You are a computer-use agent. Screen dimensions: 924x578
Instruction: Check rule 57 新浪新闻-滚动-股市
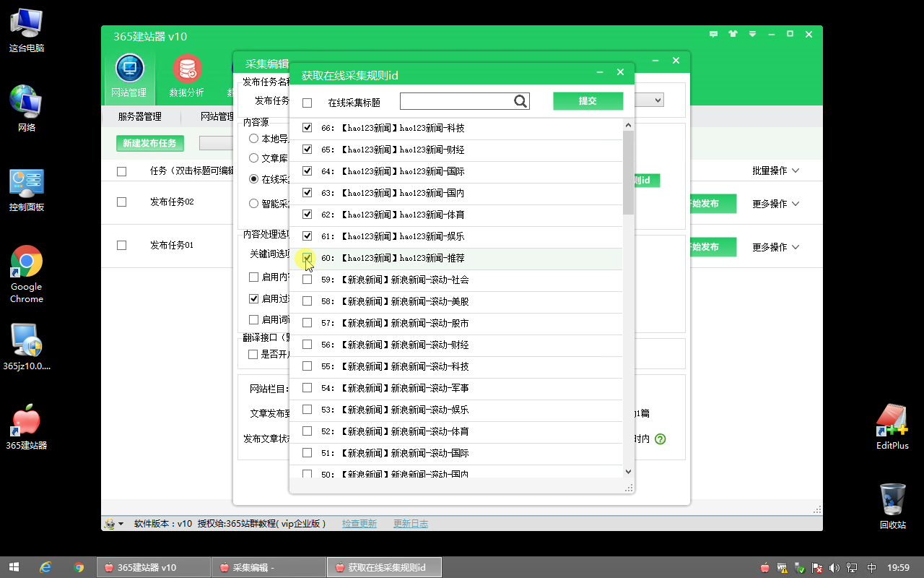coord(308,323)
